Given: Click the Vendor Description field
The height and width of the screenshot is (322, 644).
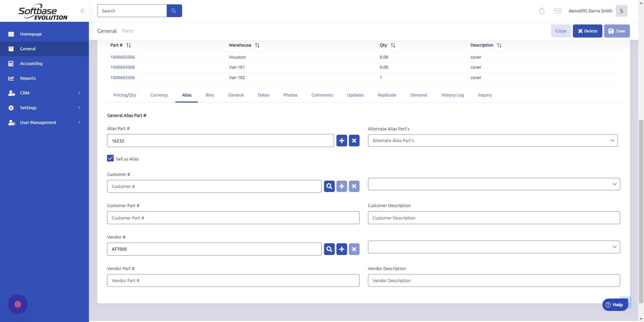Looking at the screenshot, I should 494,280.
